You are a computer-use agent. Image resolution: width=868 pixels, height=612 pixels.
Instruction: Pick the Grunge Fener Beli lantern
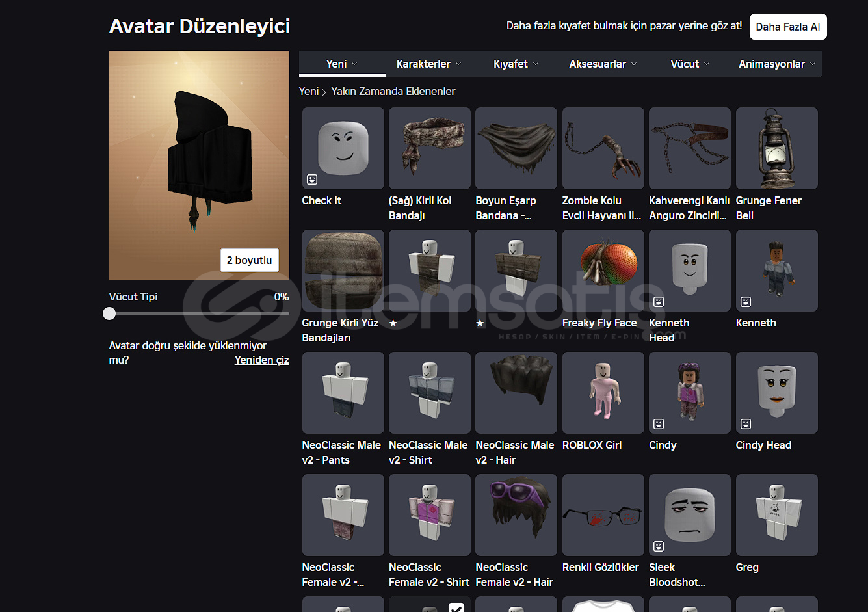[x=776, y=148]
